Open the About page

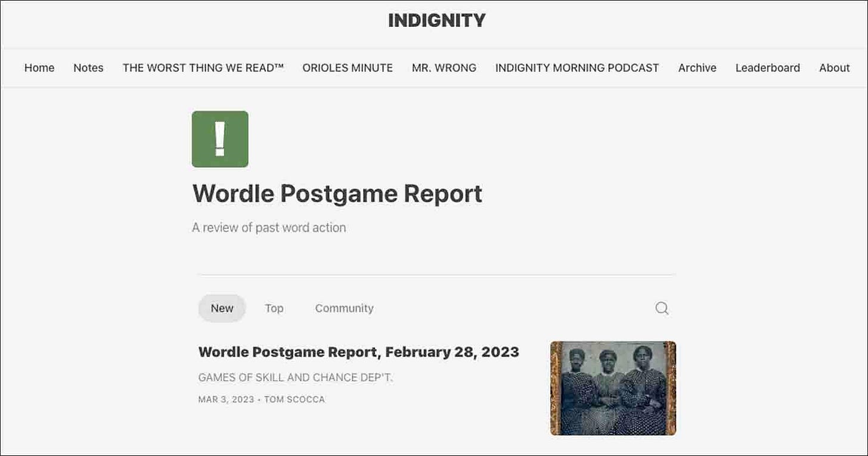[834, 68]
